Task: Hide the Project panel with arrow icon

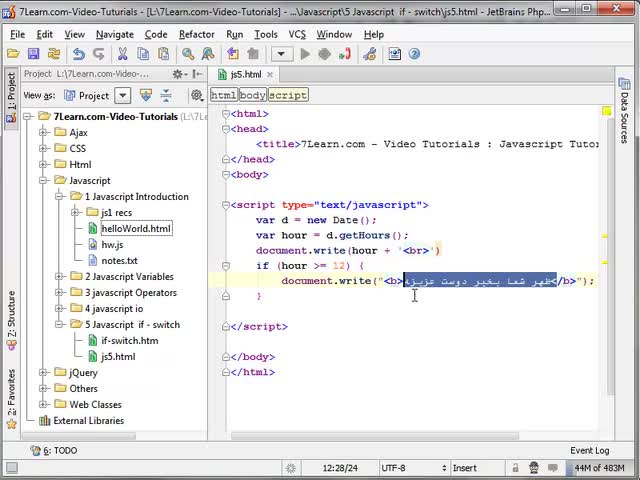Action: click(x=198, y=74)
